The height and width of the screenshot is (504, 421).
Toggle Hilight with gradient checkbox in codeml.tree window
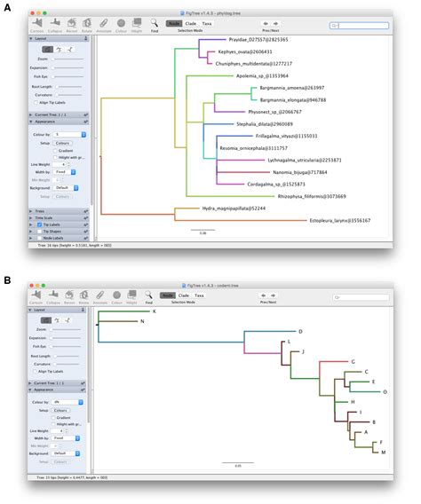[53, 424]
